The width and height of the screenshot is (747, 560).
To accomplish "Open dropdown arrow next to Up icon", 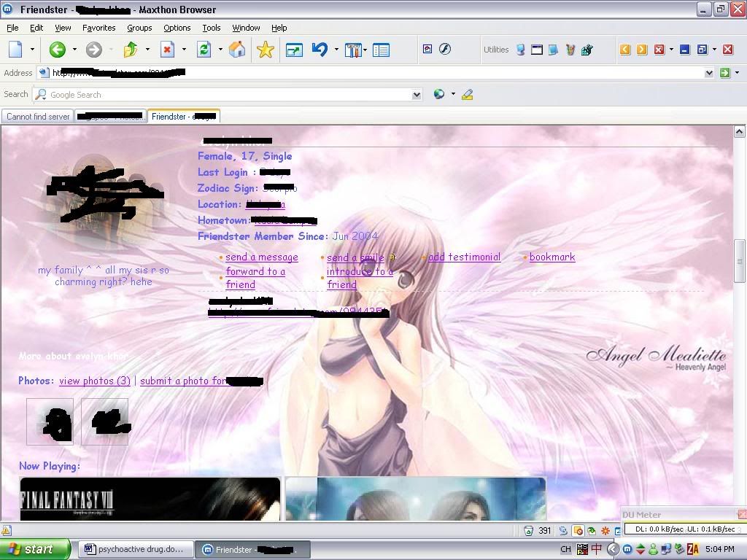I will [147, 49].
